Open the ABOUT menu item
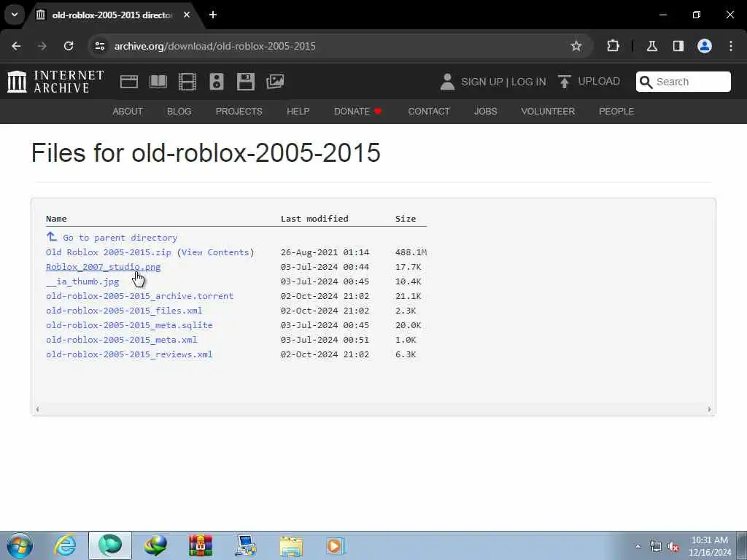 [127, 111]
